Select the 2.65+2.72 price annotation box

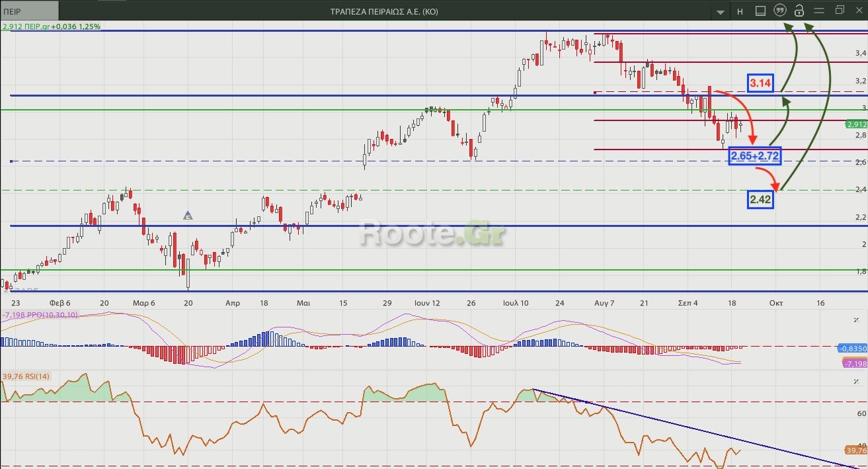[755, 156]
